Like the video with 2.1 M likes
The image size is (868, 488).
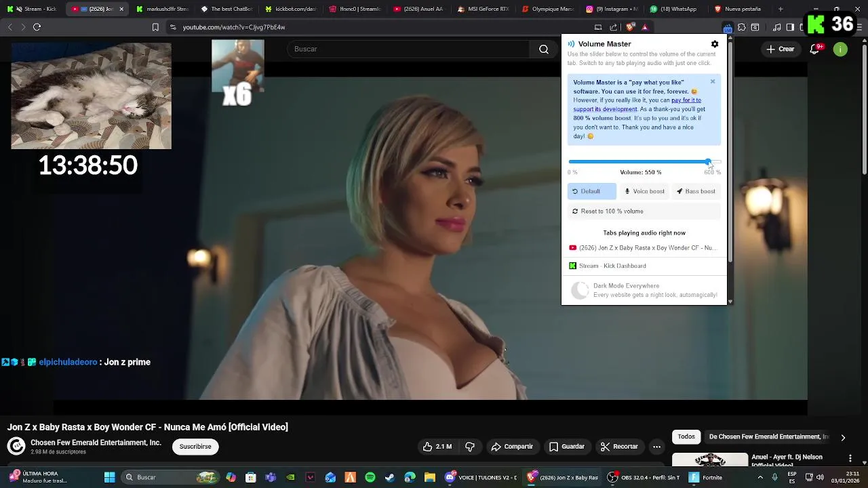click(437, 447)
